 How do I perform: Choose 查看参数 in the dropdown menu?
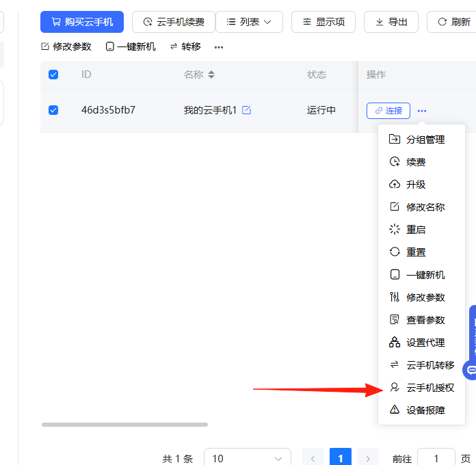coord(425,320)
